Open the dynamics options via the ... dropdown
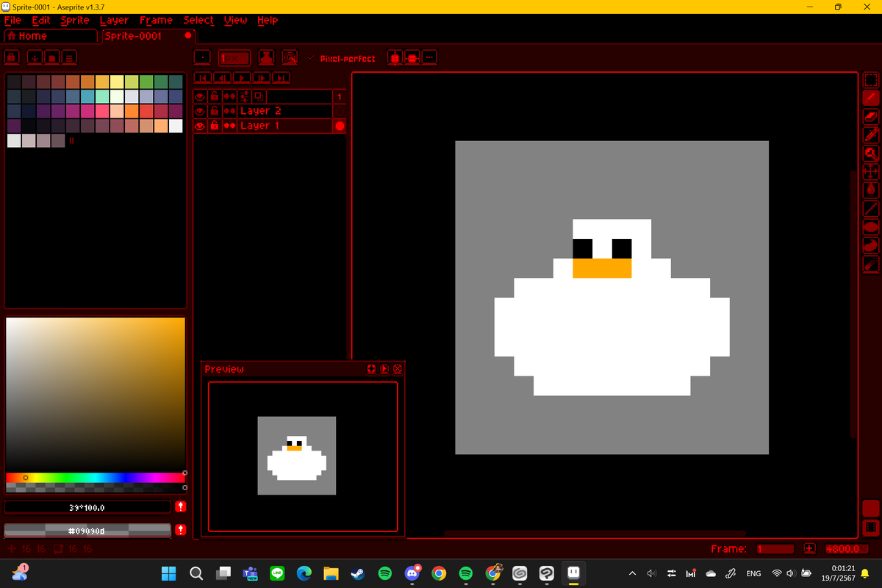This screenshot has width=882, height=588. [x=429, y=57]
